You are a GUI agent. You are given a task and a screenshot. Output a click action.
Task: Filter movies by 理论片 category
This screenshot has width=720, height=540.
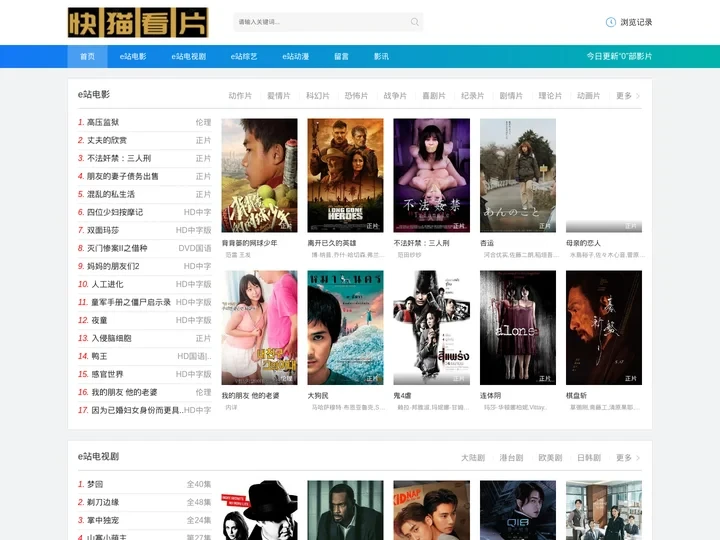pos(550,96)
